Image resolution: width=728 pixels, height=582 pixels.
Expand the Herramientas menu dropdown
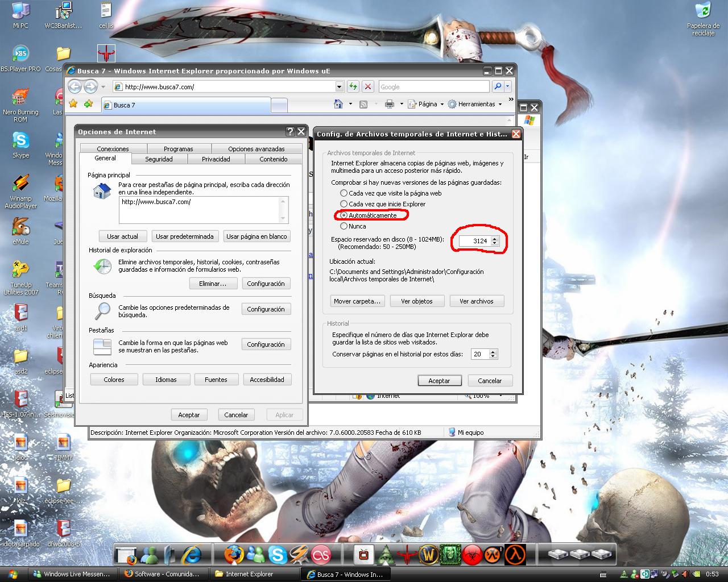pyautogui.click(x=500, y=105)
